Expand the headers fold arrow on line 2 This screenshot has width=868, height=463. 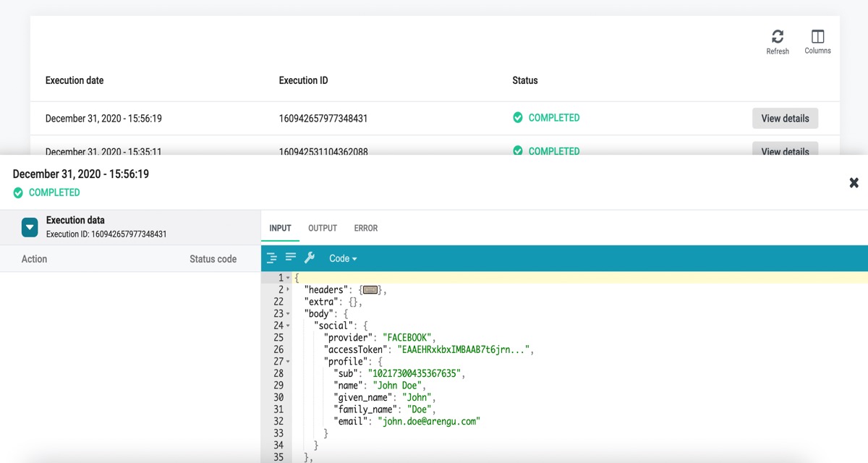pos(288,290)
